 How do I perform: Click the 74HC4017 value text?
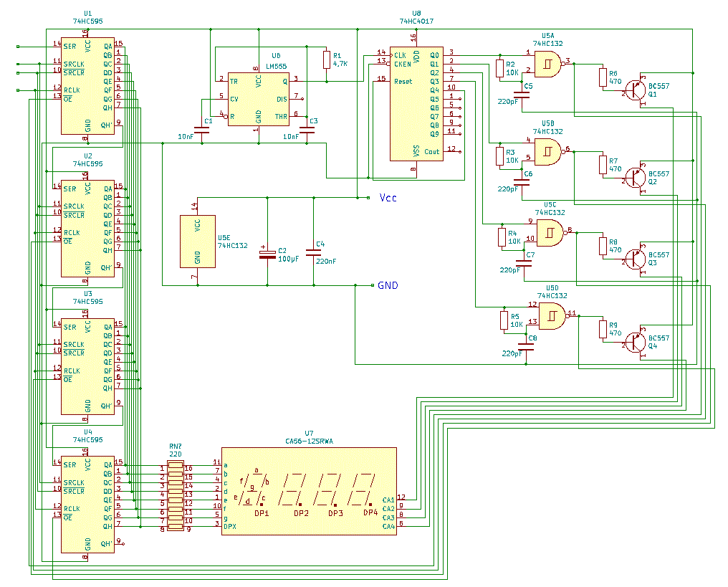(x=416, y=21)
